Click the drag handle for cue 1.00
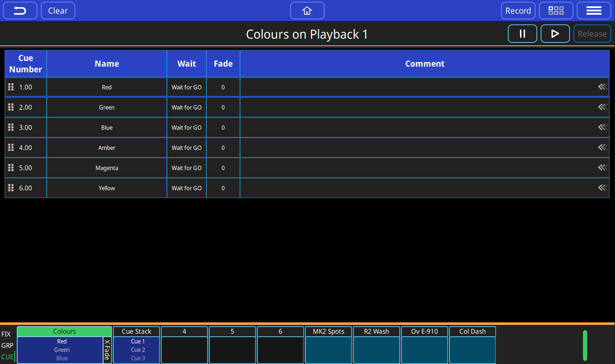Image resolution: width=615 pixels, height=364 pixels. 11,87
